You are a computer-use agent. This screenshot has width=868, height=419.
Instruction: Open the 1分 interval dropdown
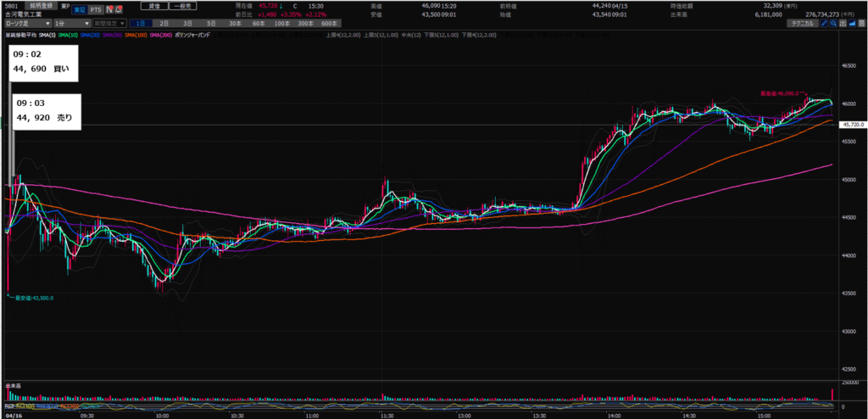(72, 24)
